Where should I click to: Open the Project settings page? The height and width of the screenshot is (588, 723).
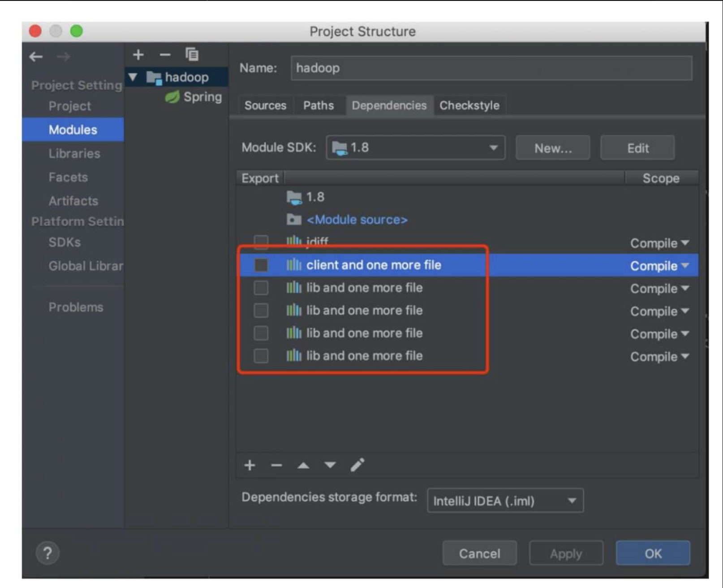click(70, 106)
